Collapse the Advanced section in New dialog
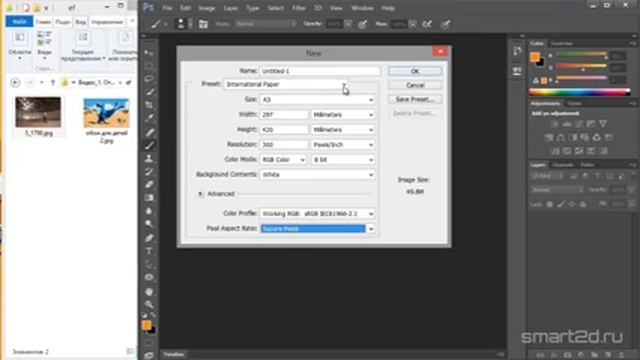Image resolution: width=640 pixels, height=360 pixels. 200,194
